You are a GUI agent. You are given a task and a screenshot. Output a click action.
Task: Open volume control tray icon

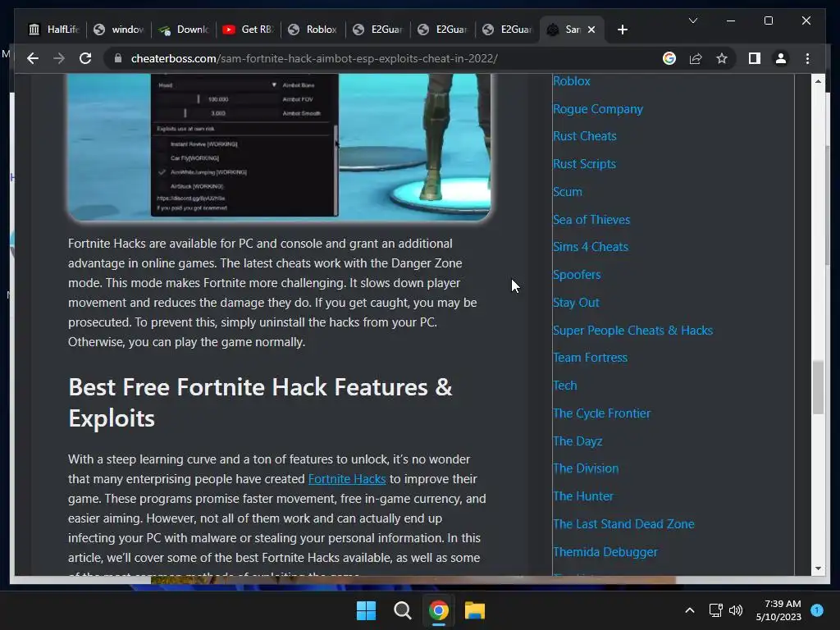(736, 610)
